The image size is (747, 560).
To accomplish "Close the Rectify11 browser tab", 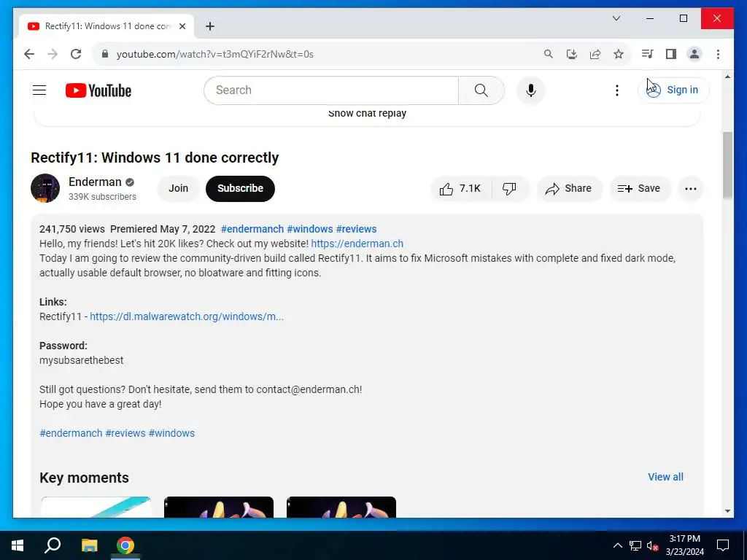I will tap(182, 26).
